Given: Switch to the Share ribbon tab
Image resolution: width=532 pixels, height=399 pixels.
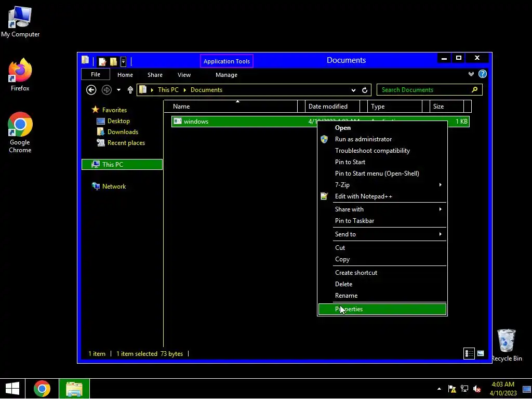Looking at the screenshot, I should pyautogui.click(x=155, y=75).
